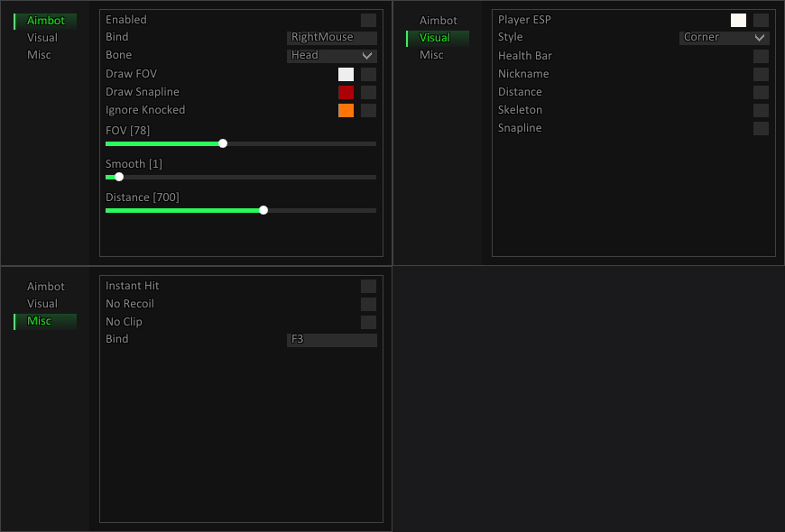Toggle Instant Hit in Misc

point(368,286)
